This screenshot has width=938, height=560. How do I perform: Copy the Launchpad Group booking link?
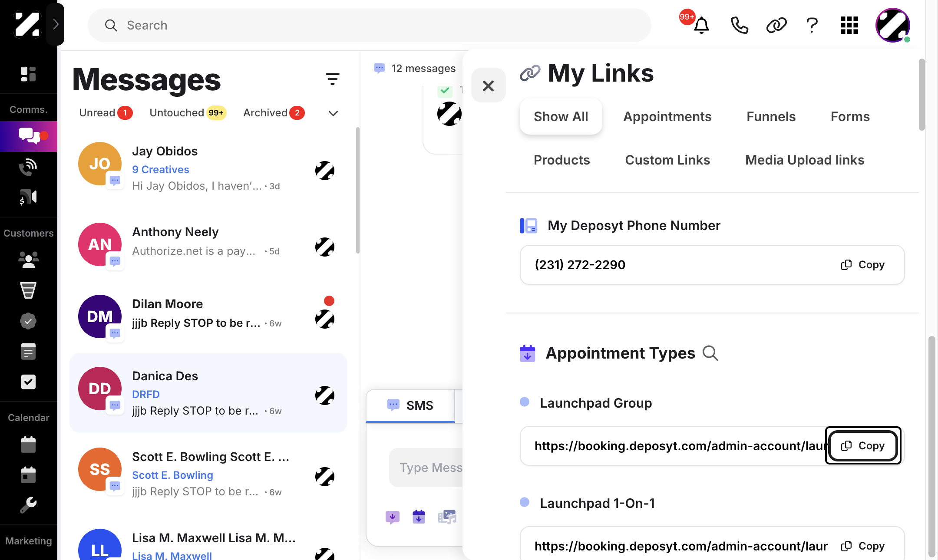(863, 446)
